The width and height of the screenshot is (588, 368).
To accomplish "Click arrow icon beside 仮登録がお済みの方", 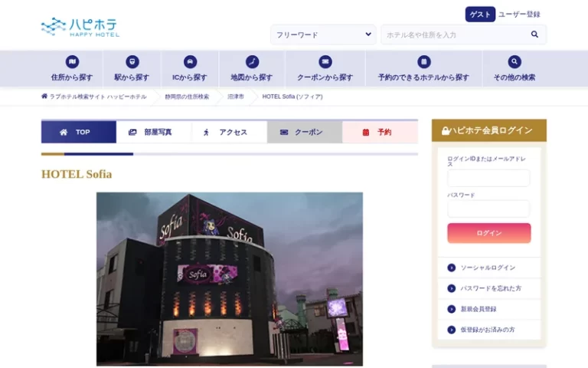I will coord(452,330).
